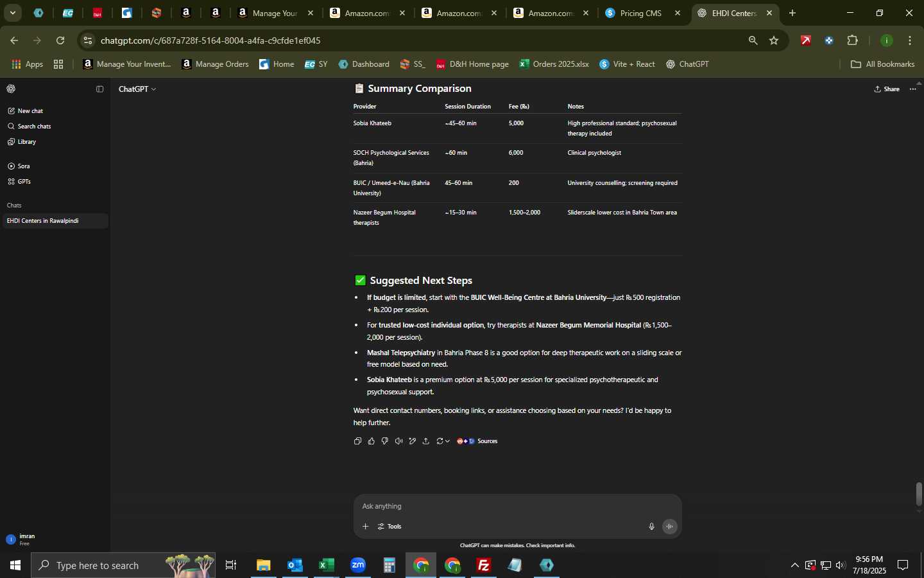The image size is (924, 578).
Task: Start dictation with the microphone icon
Action: 651,527
